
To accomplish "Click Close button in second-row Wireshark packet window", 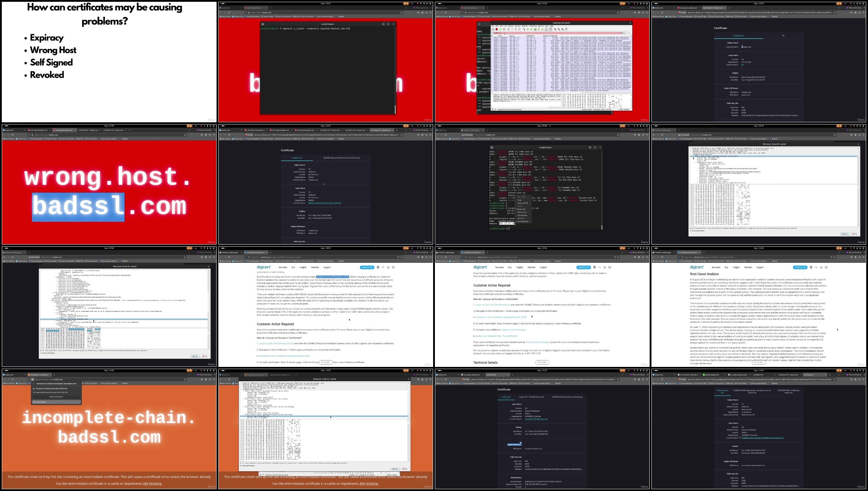I will pyautogui.click(x=845, y=234).
